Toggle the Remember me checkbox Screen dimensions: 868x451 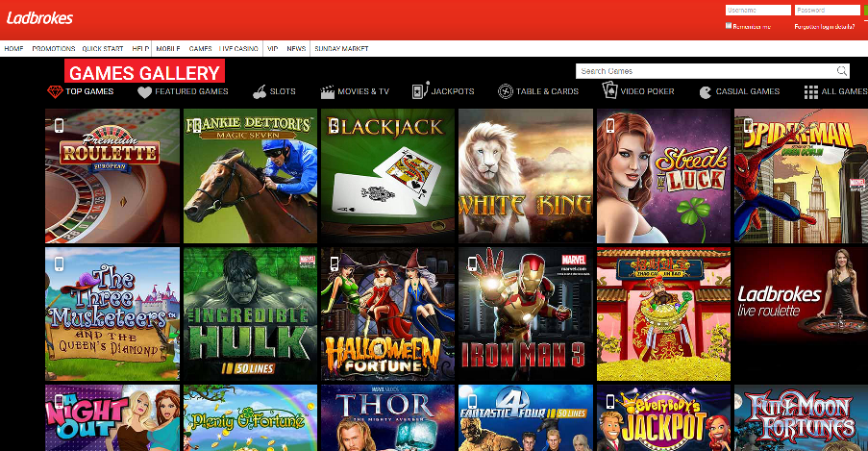pos(729,26)
